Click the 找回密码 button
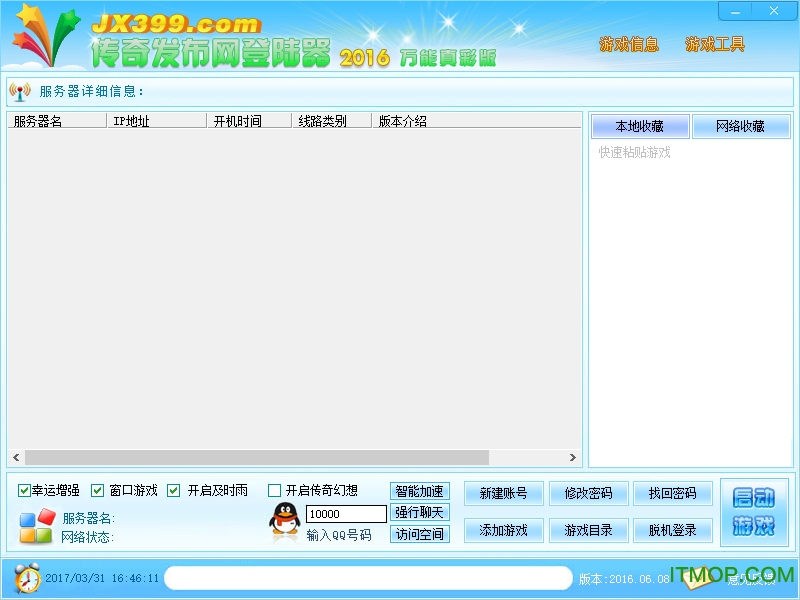This screenshot has width=800, height=600. 672,493
